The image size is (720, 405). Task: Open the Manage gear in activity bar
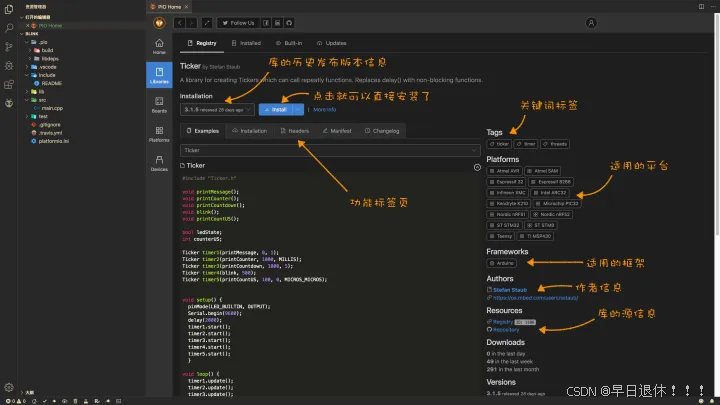(x=9, y=387)
